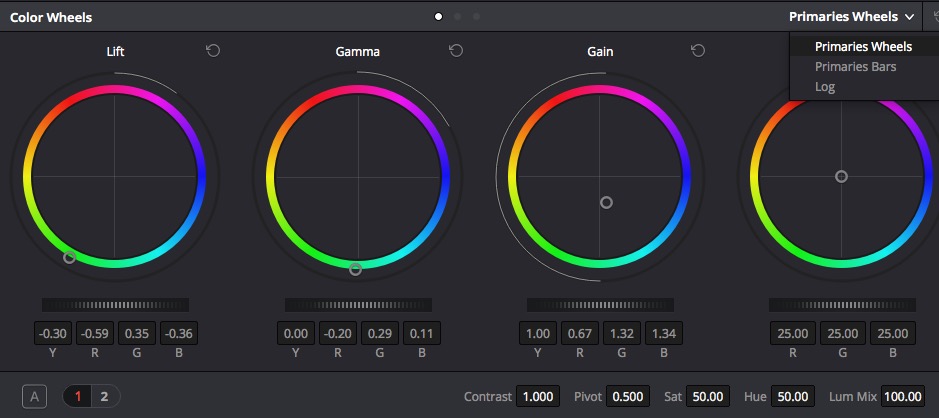
Task: Click the Lum Mix label
Action: [x=853, y=396]
